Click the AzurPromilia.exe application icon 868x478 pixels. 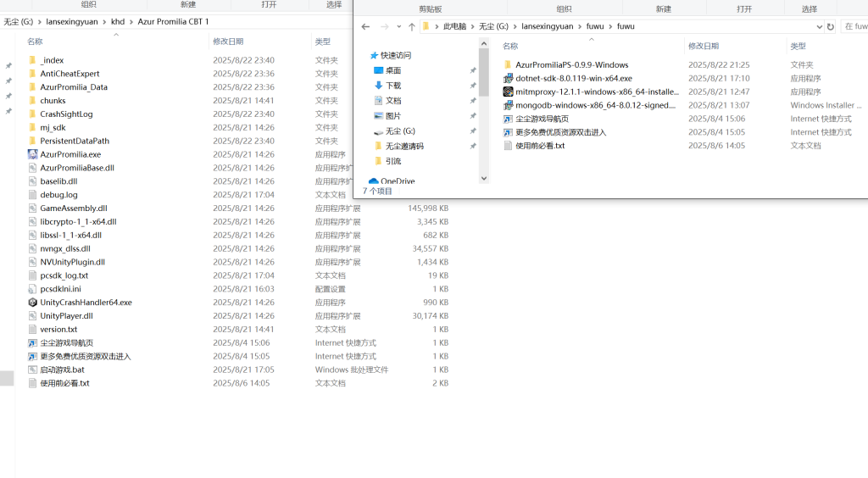32,154
